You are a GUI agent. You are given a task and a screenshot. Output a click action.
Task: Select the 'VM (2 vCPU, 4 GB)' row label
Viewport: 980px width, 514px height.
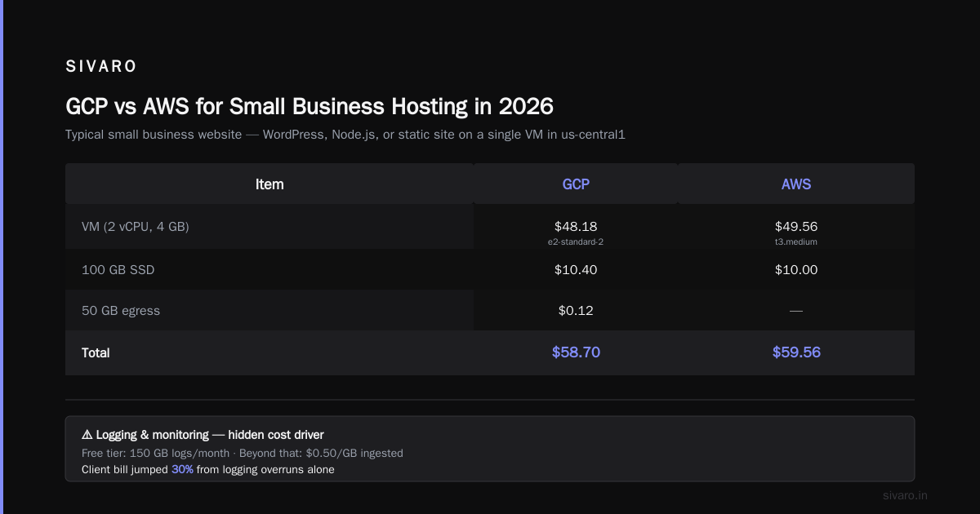point(136,227)
